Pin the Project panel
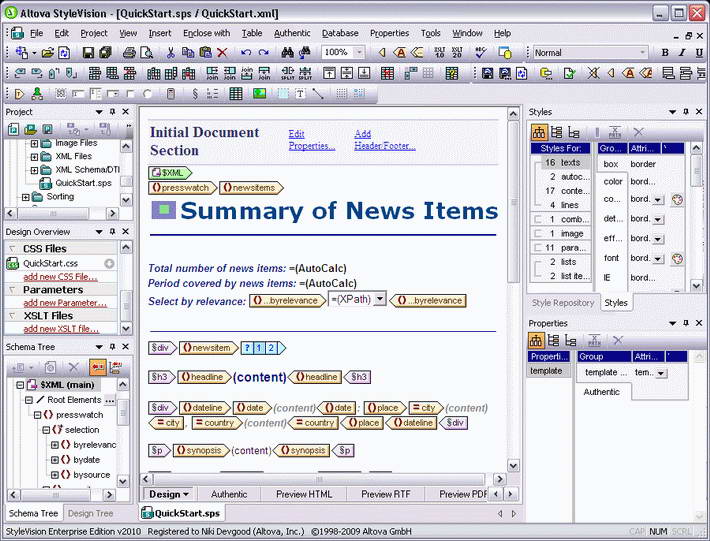This screenshot has width=710, height=541. tap(112, 111)
